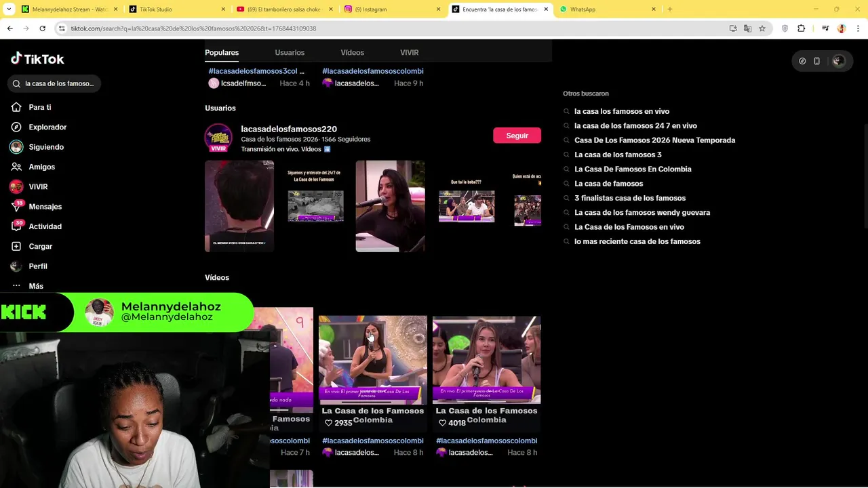Click heart icon next to 4018
Screen dimensions: 868x488
(443, 423)
